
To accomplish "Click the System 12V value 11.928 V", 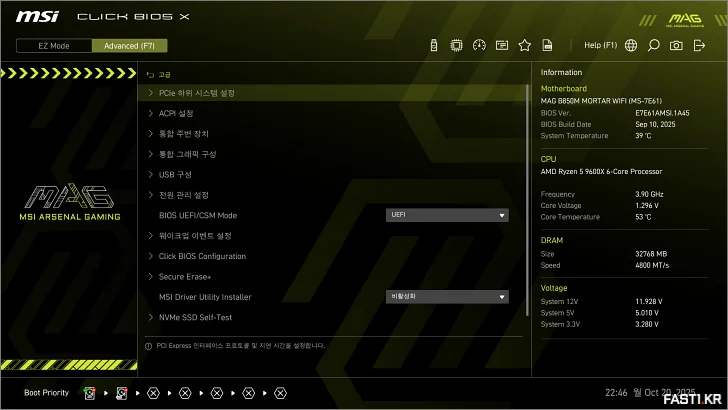I will pyautogui.click(x=649, y=301).
